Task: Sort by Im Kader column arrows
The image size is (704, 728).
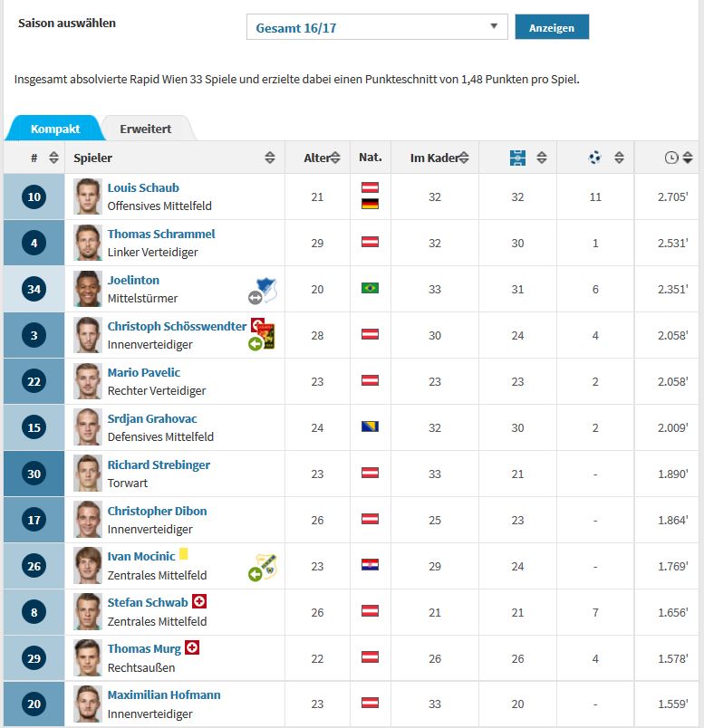Action: coord(464,158)
